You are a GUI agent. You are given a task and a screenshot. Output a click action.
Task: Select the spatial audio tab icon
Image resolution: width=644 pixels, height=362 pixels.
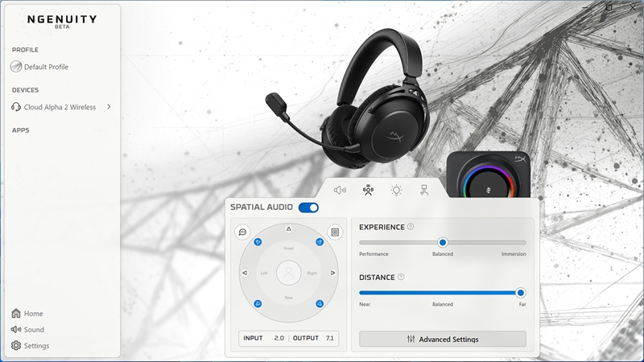click(368, 191)
